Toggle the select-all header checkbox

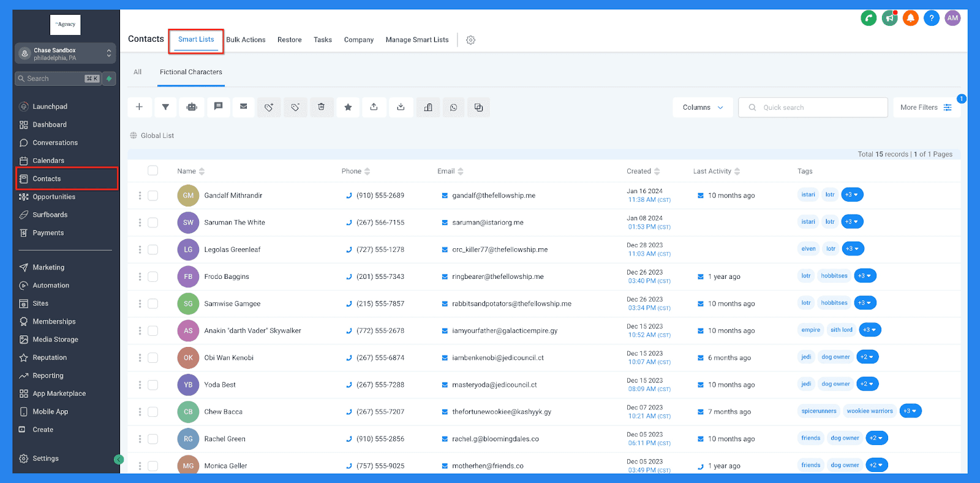153,170
